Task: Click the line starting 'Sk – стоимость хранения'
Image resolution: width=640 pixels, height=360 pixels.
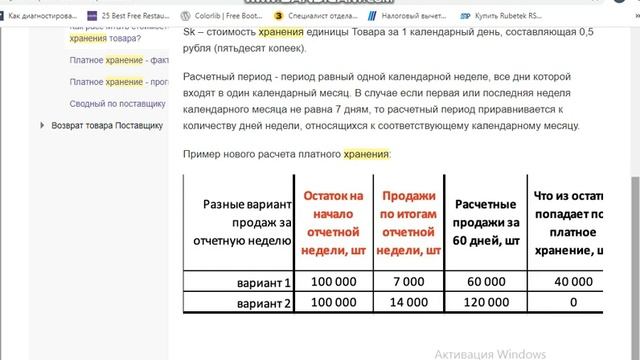Action: point(388,32)
